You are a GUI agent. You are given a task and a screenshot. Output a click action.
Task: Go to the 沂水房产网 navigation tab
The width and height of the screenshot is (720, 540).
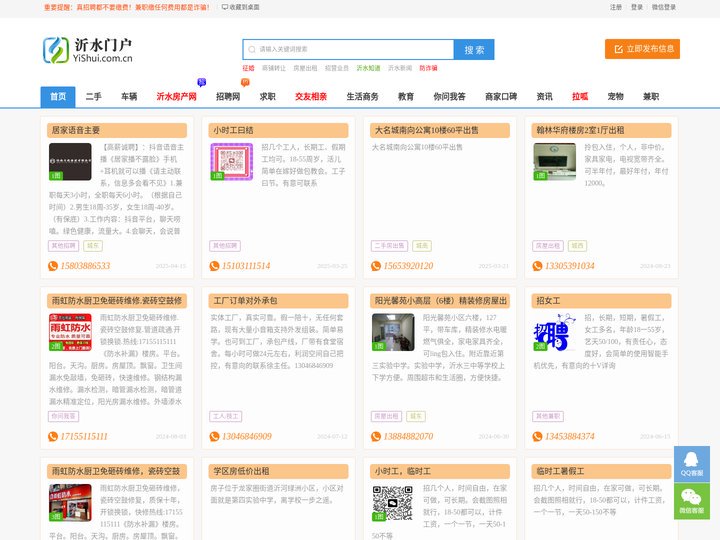(177, 97)
